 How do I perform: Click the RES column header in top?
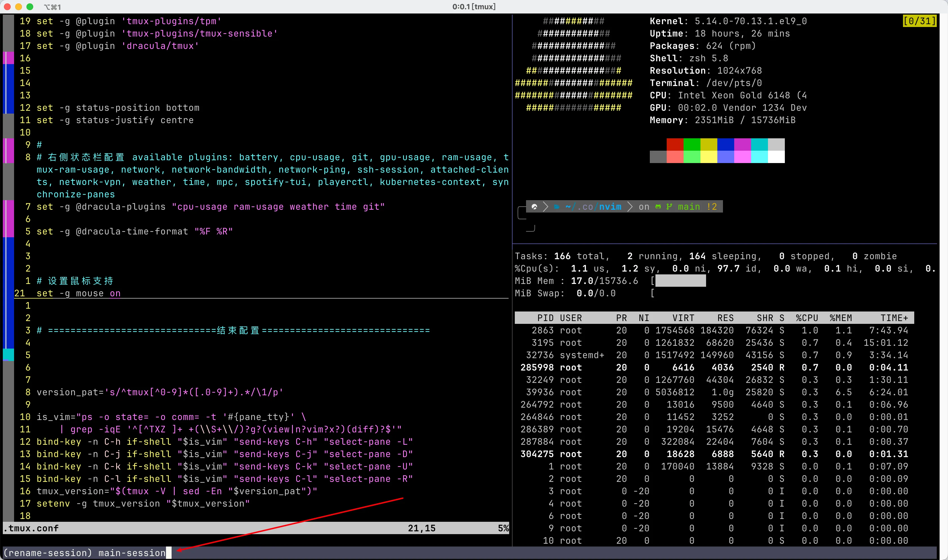(726, 318)
